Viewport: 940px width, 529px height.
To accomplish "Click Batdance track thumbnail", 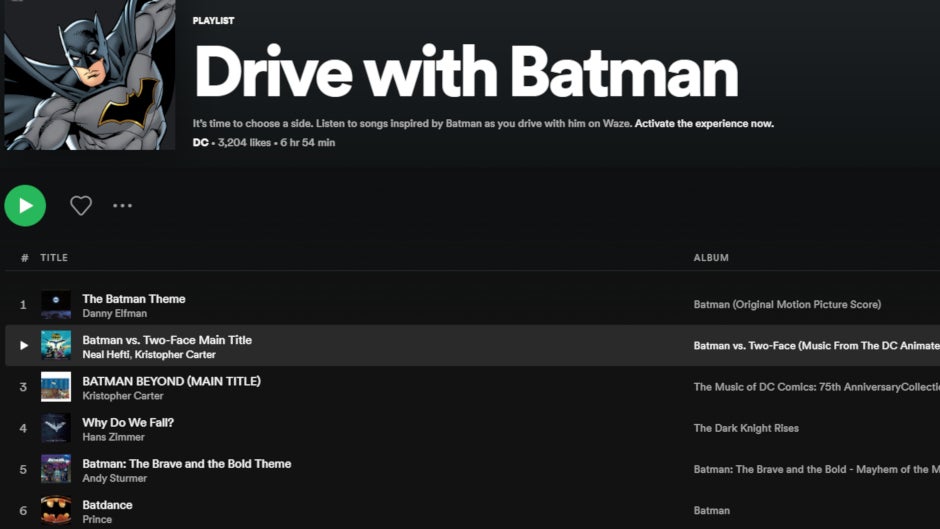I will 56,510.
